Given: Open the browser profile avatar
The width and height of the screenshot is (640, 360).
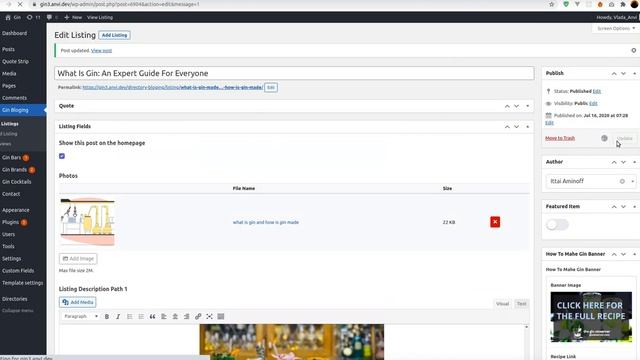Looking at the screenshot, I should coord(634,4).
